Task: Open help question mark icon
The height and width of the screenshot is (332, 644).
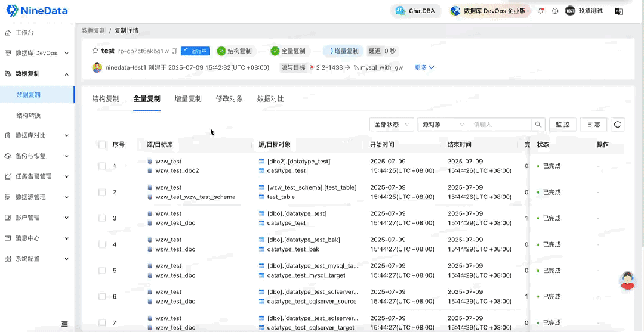Action: 555,11
